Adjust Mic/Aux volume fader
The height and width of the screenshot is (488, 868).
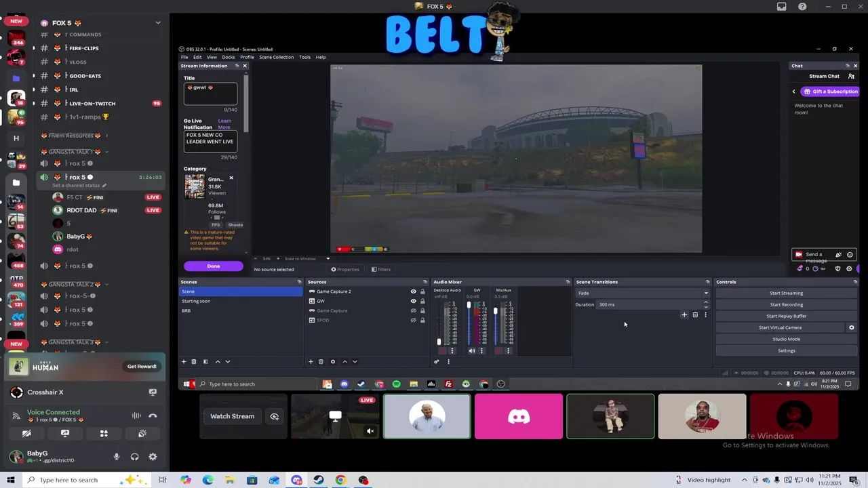coord(495,312)
